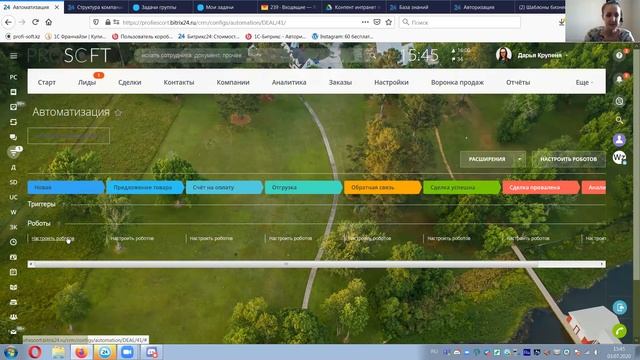Select the teal Отгрузка stage

[303, 187]
